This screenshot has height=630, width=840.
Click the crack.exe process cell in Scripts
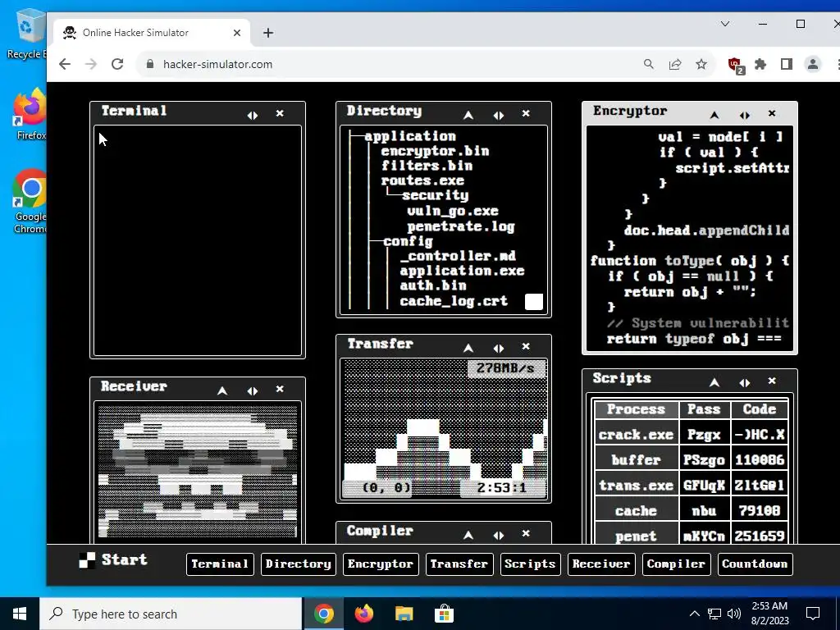[636, 435]
